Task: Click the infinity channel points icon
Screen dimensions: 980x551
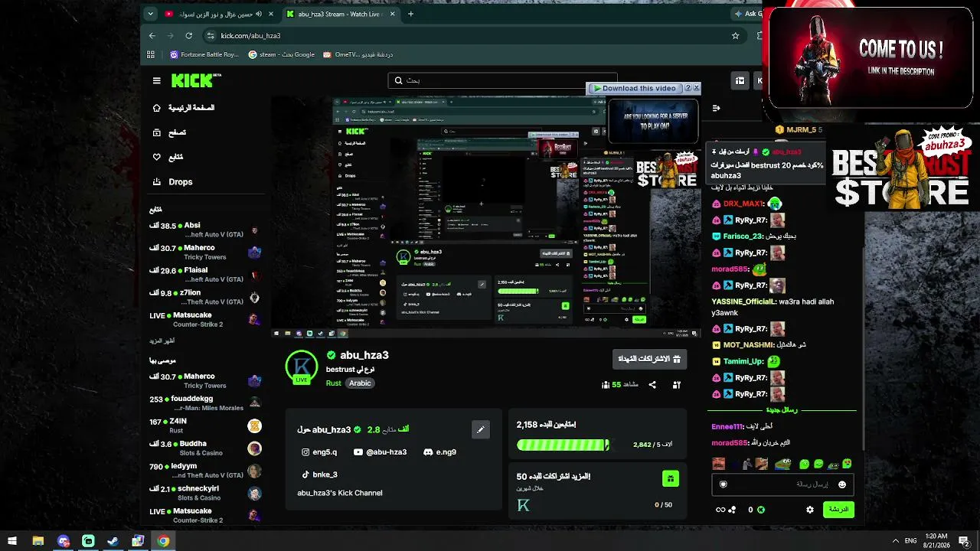Action: [x=720, y=510]
